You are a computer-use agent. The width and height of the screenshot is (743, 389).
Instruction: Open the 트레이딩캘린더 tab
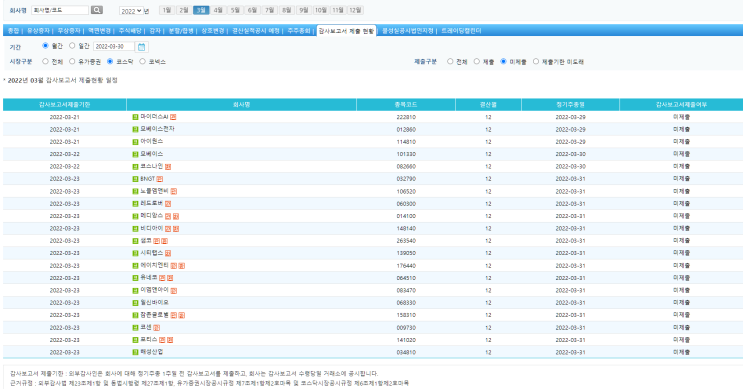pyautogui.click(x=461, y=31)
